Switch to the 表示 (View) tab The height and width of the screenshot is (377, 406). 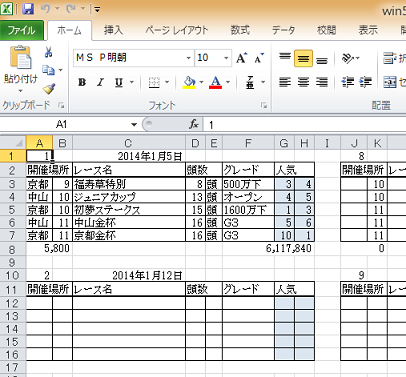point(368,30)
